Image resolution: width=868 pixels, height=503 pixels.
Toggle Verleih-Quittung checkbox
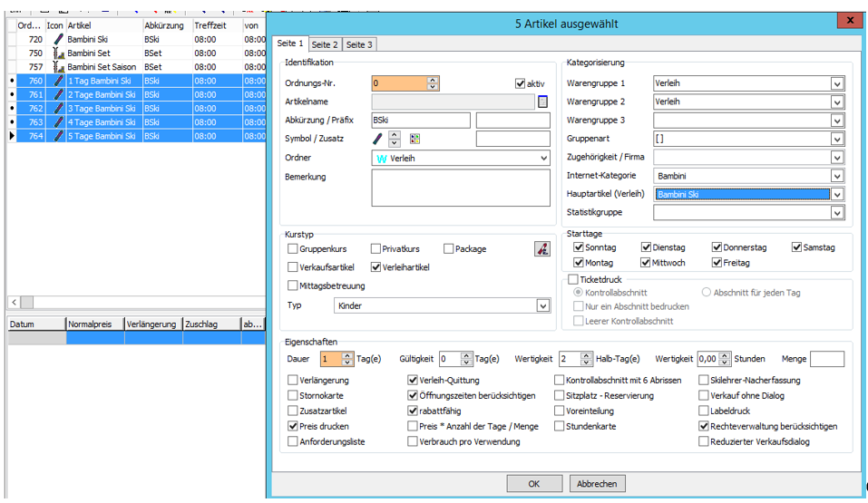tap(413, 380)
